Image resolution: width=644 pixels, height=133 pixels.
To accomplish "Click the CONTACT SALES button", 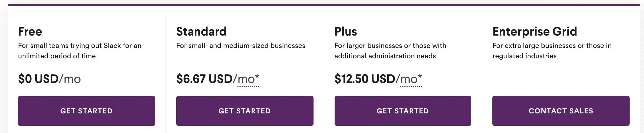I will click(x=561, y=111).
